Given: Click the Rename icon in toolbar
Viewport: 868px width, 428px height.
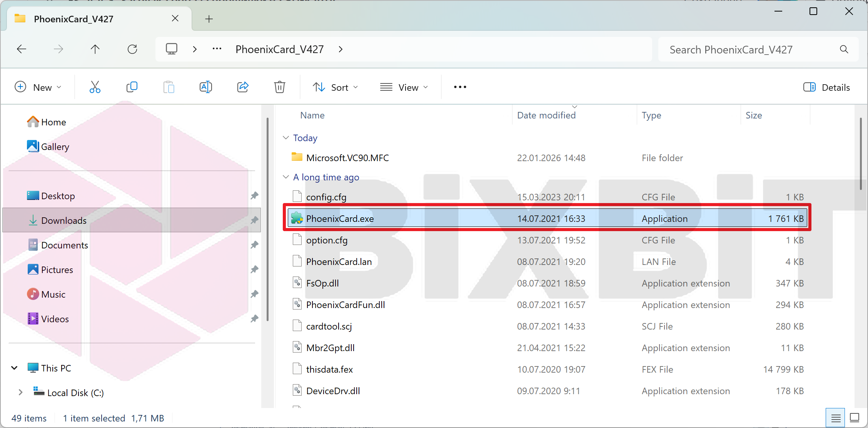Looking at the screenshot, I should coord(206,87).
